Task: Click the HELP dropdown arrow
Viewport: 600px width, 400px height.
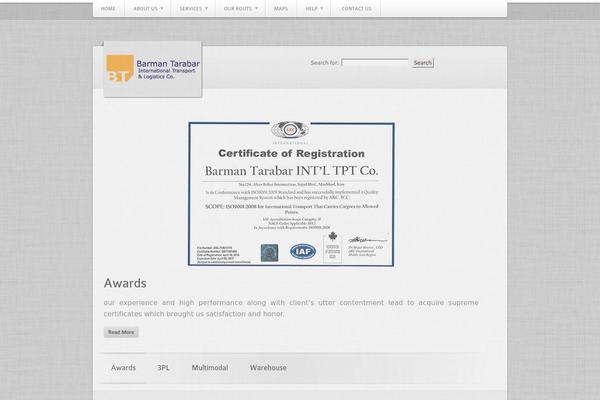Action: click(322, 8)
